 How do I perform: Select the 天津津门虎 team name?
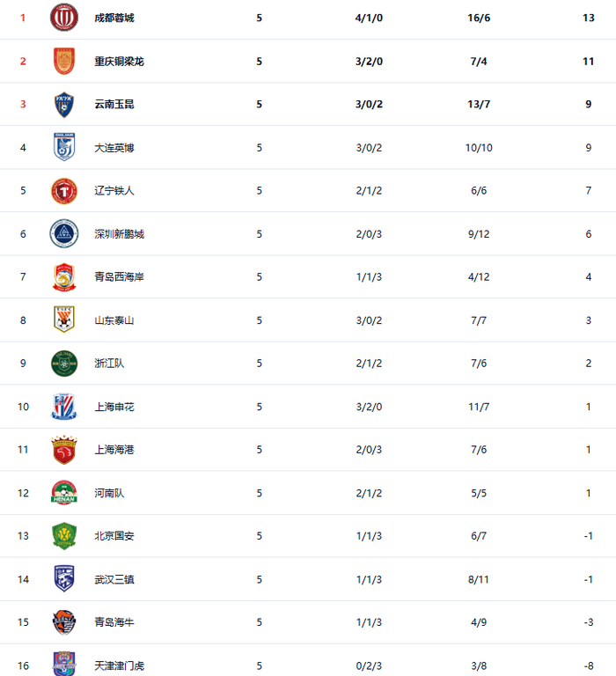coord(120,665)
